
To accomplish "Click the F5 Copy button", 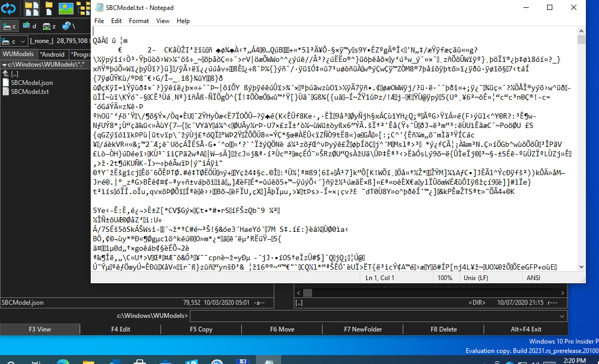I will (x=201, y=329).
